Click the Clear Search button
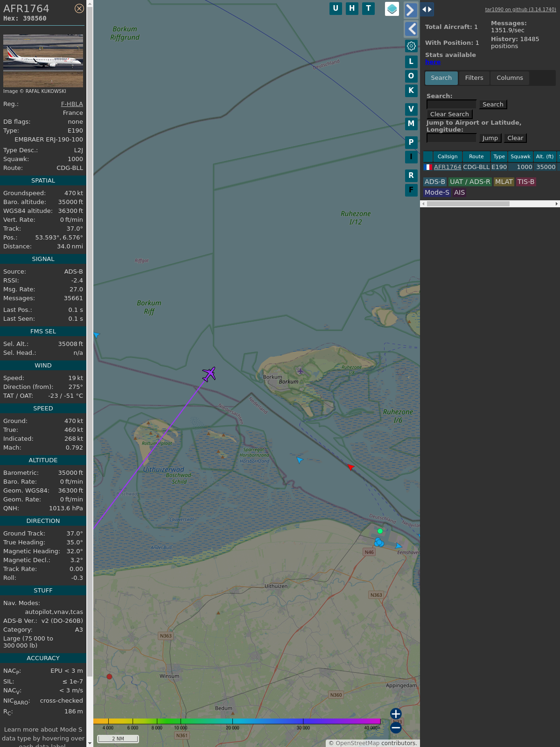Viewport: 560px width, 747px height. point(449,114)
